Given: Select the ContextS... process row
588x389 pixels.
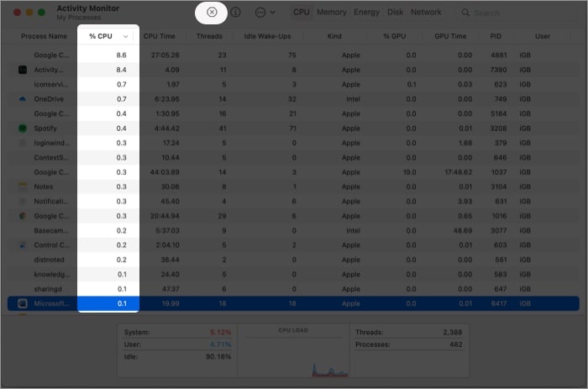Looking at the screenshot, I should coord(294,158).
